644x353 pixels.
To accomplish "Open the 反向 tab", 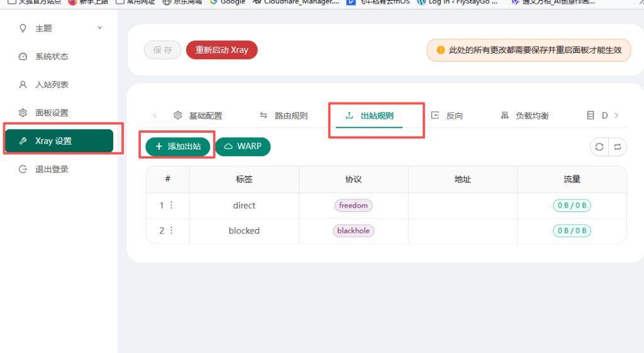I will (447, 116).
